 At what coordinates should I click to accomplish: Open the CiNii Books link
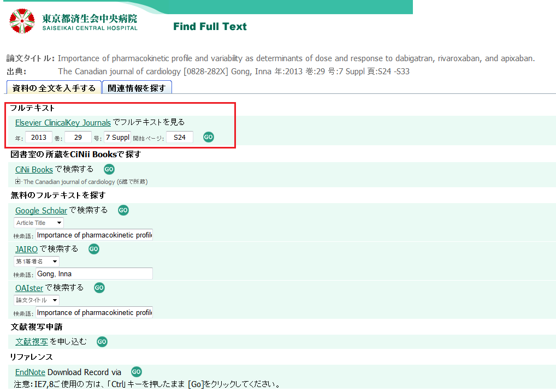click(x=34, y=170)
